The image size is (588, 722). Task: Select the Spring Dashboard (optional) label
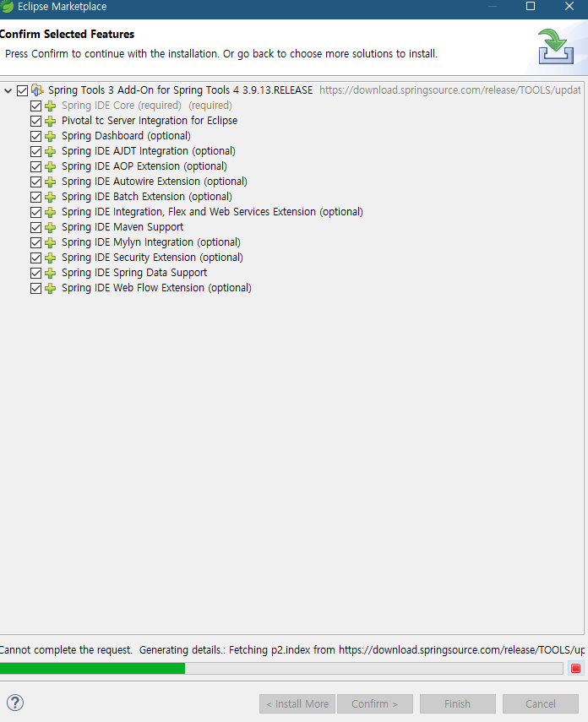(x=126, y=136)
